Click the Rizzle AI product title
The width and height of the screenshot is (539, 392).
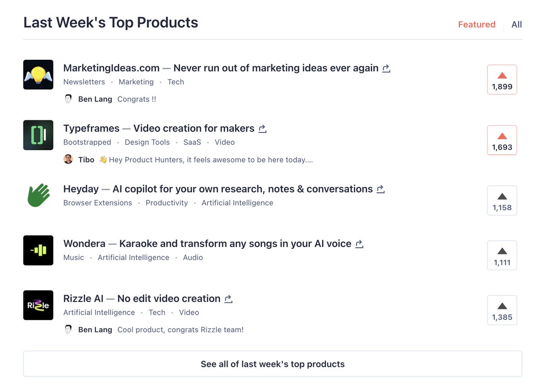point(83,298)
